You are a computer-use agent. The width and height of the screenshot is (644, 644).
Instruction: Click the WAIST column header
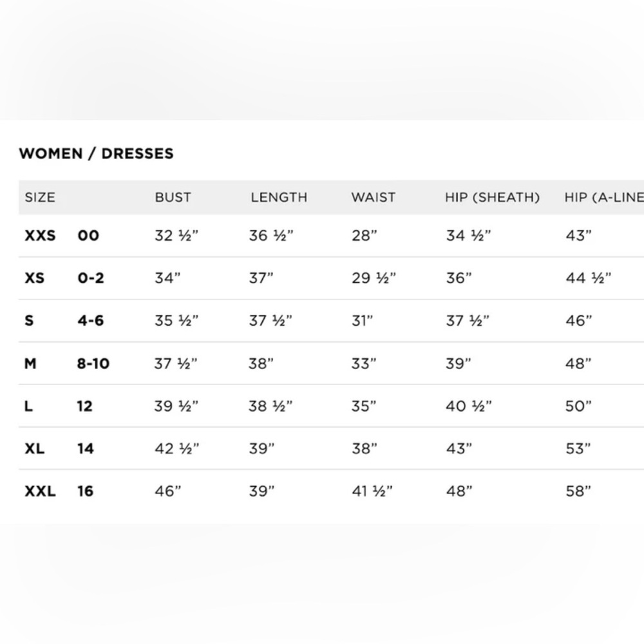click(x=374, y=198)
